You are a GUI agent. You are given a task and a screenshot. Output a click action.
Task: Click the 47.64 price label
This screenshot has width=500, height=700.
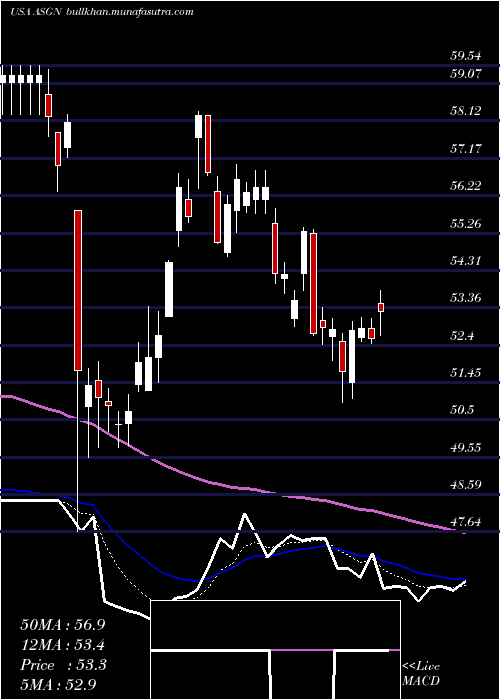466,521
